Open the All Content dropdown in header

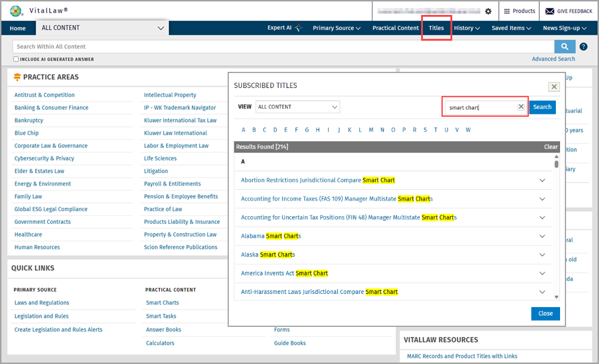pyautogui.click(x=102, y=28)
